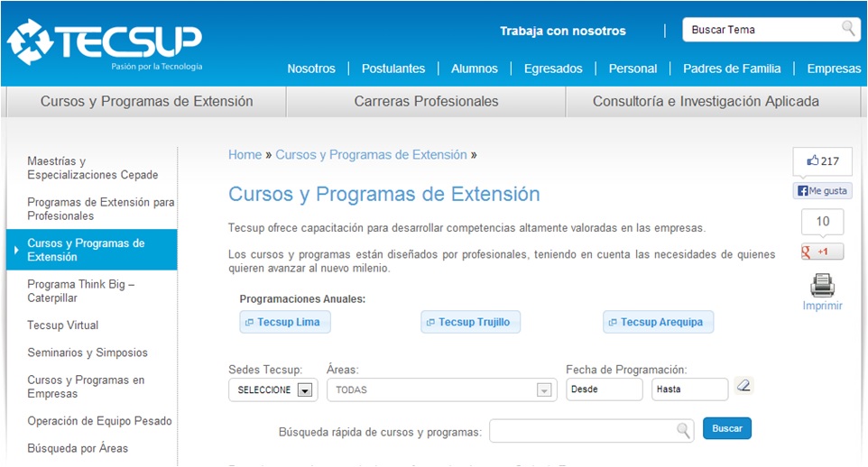Select Consultoría e Investigación Aplicada tab
Viewport: 868px width, 467px height.
click(706, 102)
